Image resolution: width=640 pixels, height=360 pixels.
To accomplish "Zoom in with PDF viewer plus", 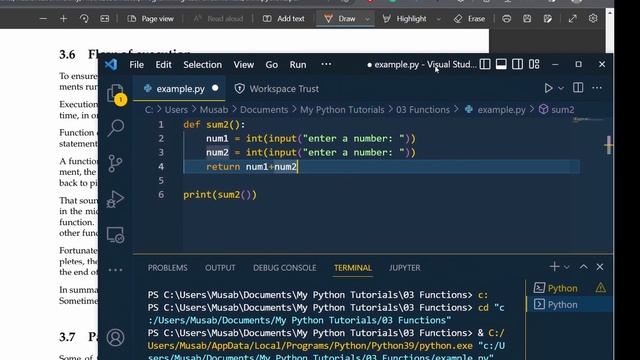I will click(63, 19).
